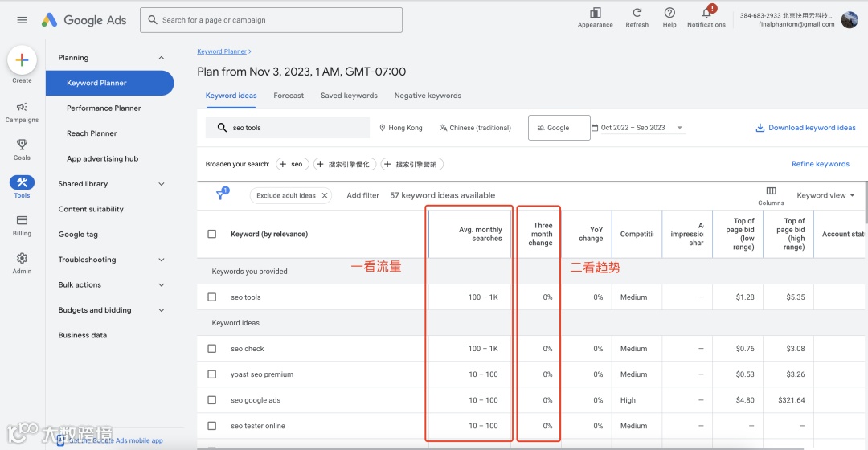
Task: Open the Negative keywords tab
Action: 428,96
